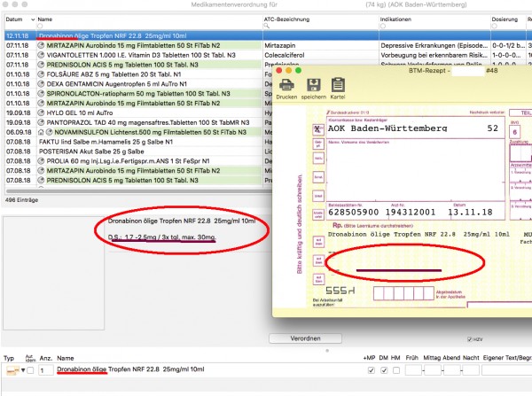Toggle Auf. Idem checkbox for Dronabinon

30,370
